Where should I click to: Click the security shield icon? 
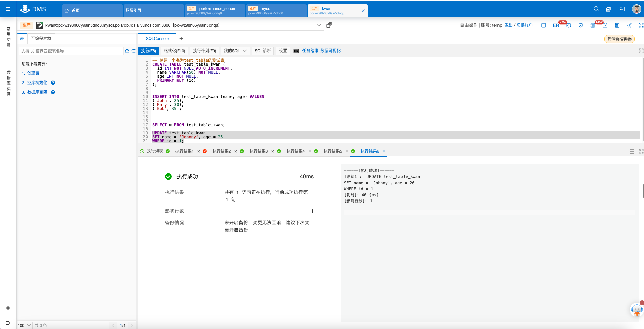pos(581,25)
